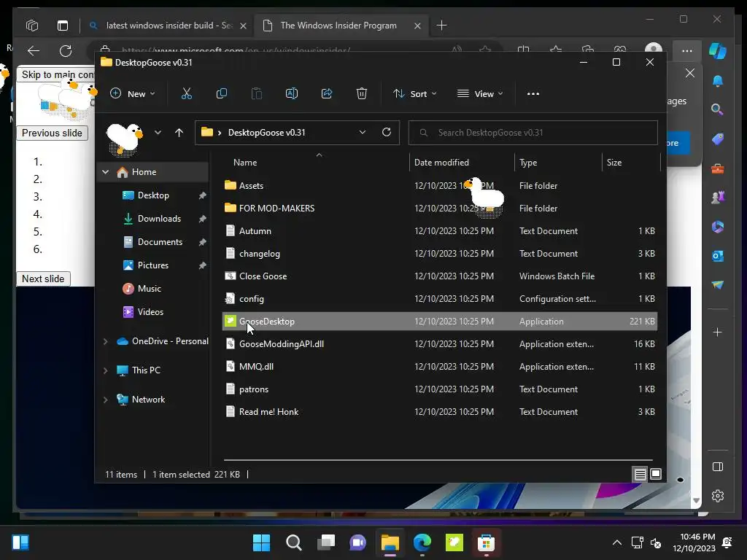This screenshot has height=560, width=747.
Task: Select Documents in navigation pane
Action: coord(160,242)
